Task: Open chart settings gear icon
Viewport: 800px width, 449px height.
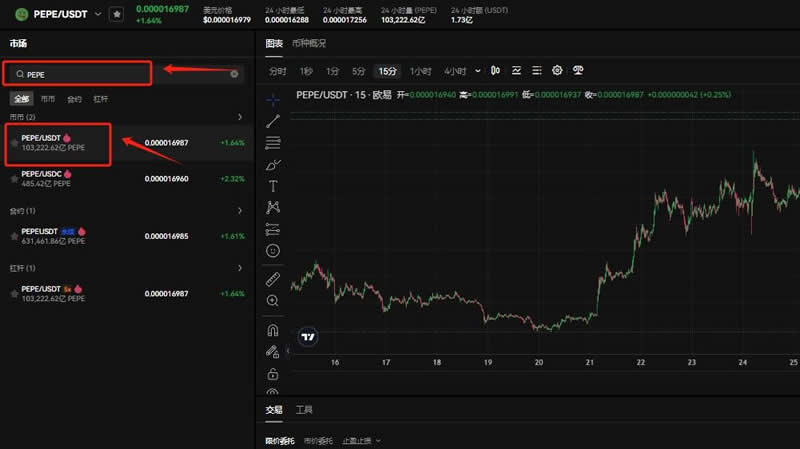Action: coord(557,71)
